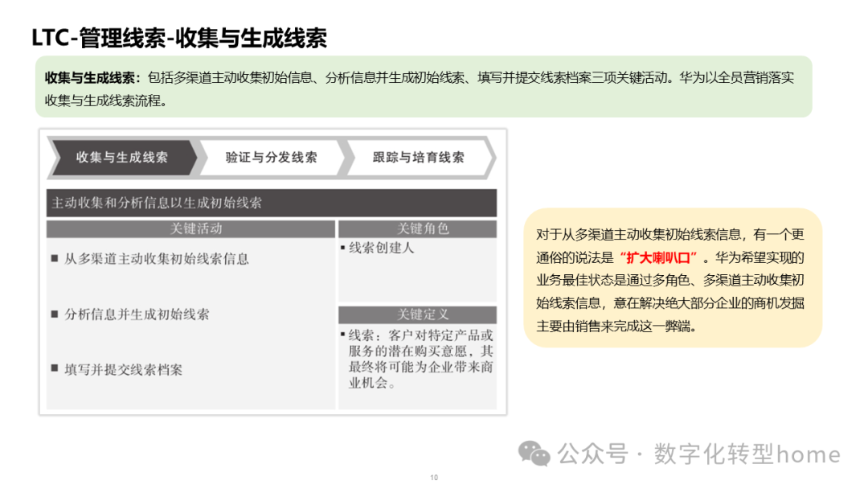Select the '验证与分发线索' process arrow step
The image size is (868, 489).
pyautogui.click(x=272, y=158)
